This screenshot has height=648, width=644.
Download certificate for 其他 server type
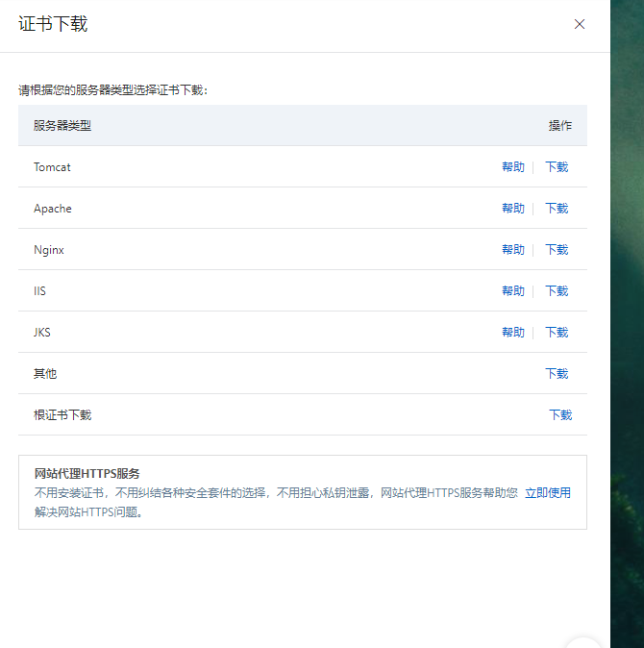tap(557, 374)
